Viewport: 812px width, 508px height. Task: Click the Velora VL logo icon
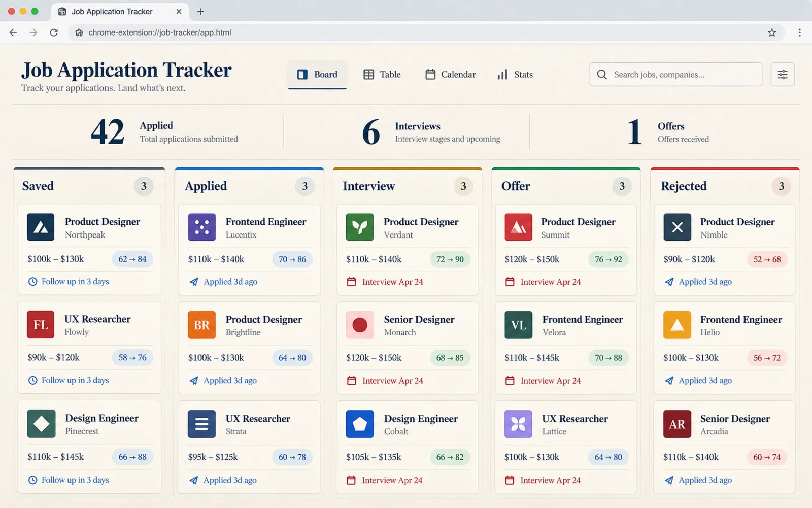[x=518, y=325]
